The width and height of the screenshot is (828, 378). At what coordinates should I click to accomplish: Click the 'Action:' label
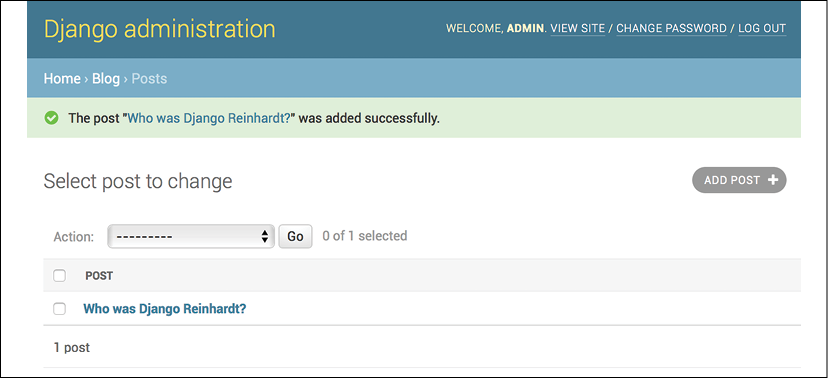coord(74,237)
